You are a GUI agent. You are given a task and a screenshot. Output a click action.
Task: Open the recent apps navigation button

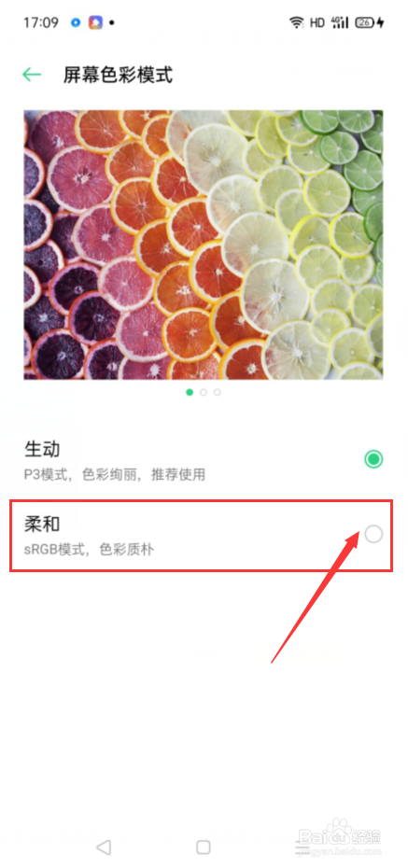coord(303,847)
